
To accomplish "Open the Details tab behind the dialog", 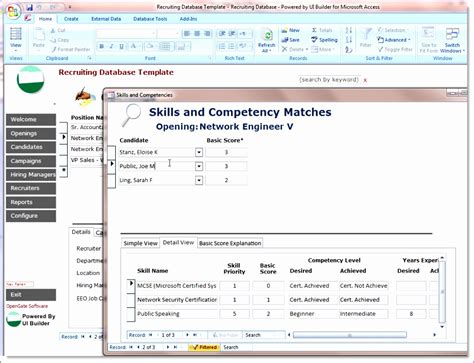I will click(81, 232).
